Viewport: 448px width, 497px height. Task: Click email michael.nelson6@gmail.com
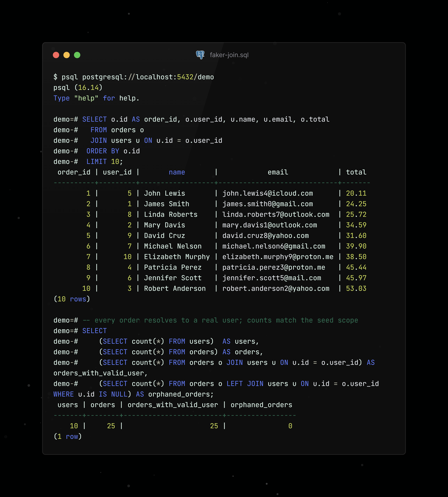(274, 246)
